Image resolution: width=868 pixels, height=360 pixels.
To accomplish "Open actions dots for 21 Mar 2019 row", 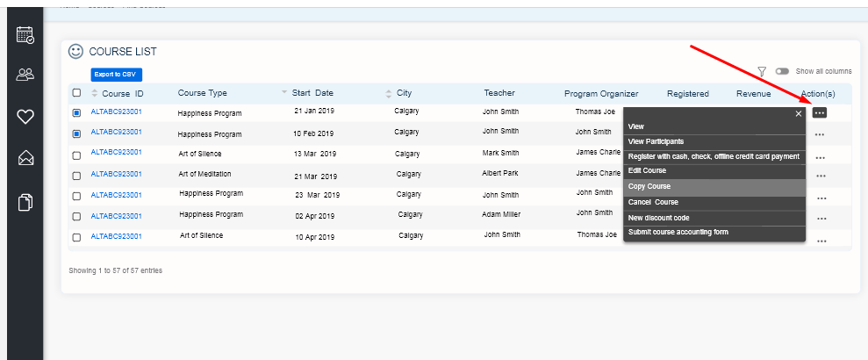I will pyautogui.click(x=821, y=176).
